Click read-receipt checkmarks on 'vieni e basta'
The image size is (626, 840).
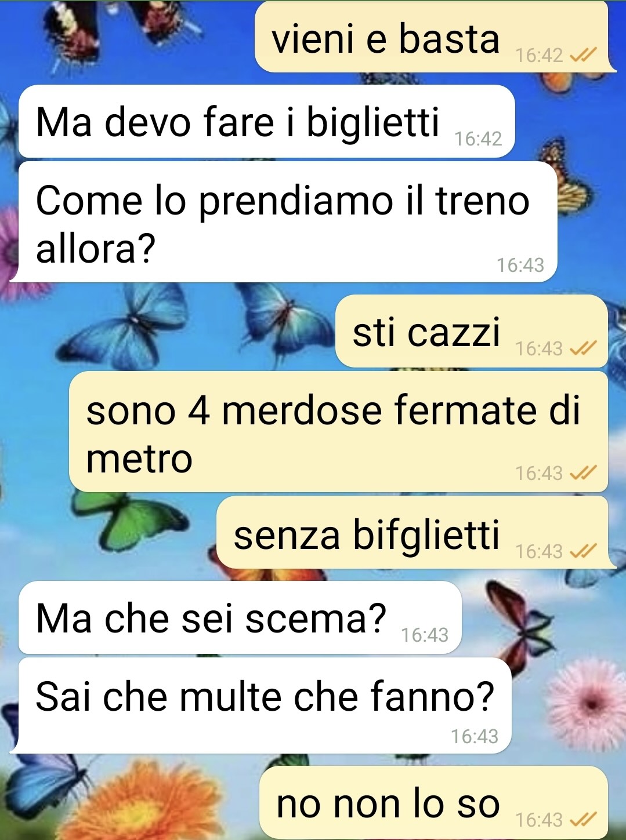[583, 55]
